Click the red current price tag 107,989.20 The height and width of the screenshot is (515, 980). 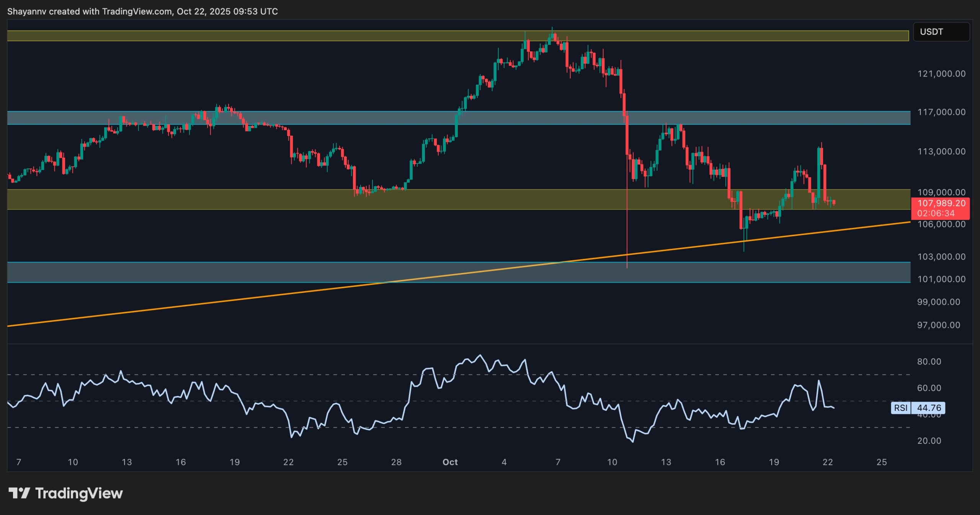pos(941,203)
